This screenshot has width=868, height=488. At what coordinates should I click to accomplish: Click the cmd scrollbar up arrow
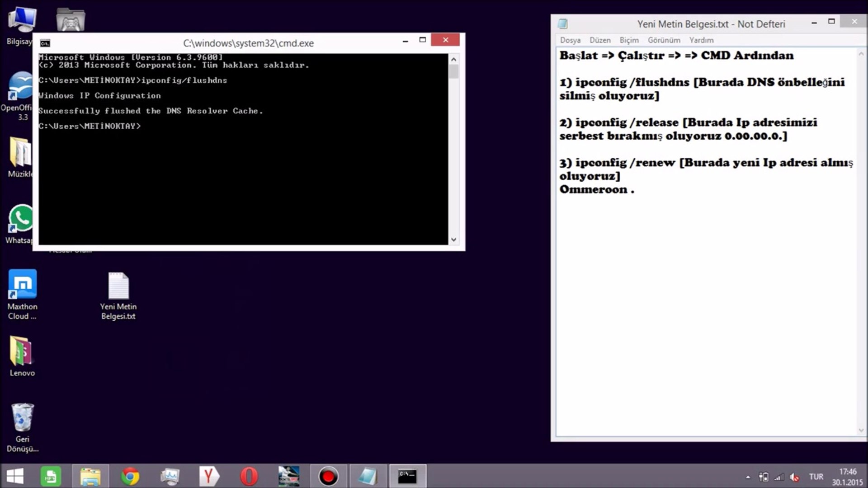454,59
